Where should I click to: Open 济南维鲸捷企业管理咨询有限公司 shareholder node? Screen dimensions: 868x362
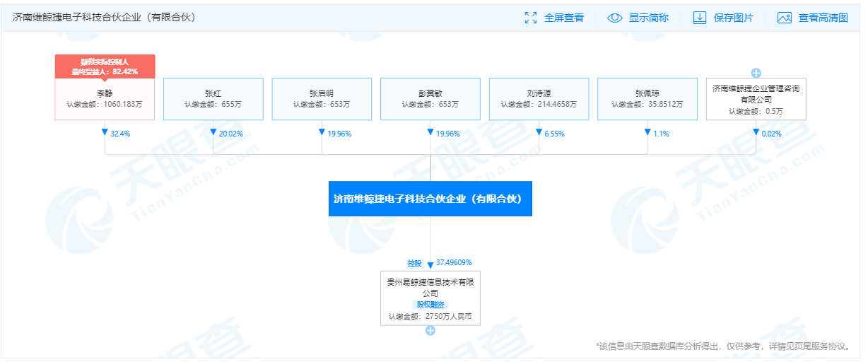click(756, 98)
